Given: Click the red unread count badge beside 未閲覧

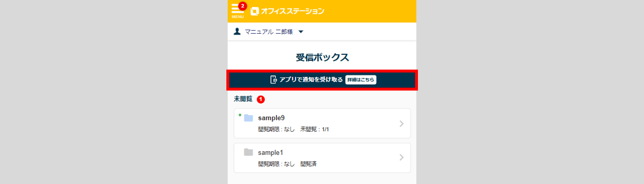Looking at the screenshot, I should 260,99.
